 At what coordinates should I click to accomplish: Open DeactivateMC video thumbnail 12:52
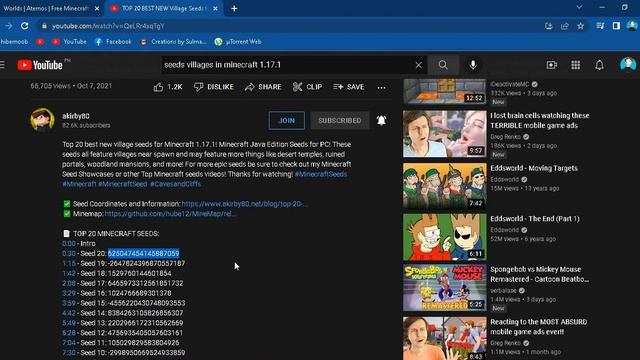tap(445, 91)
